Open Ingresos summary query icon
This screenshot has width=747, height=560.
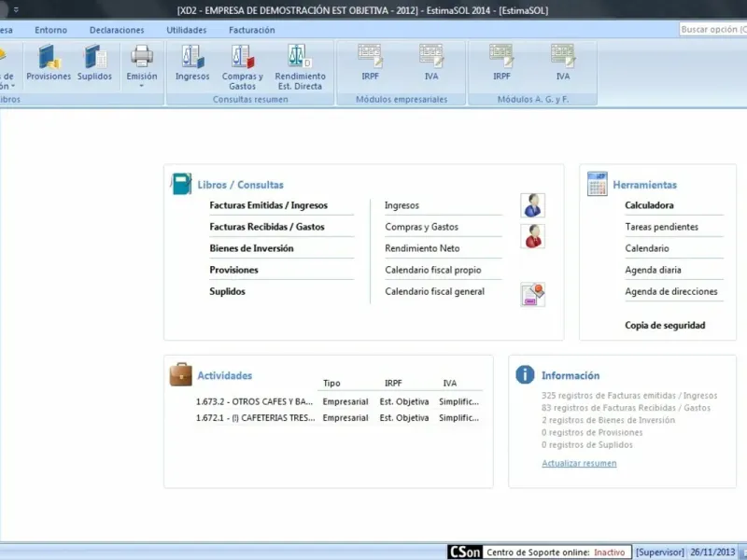[192, 63]
